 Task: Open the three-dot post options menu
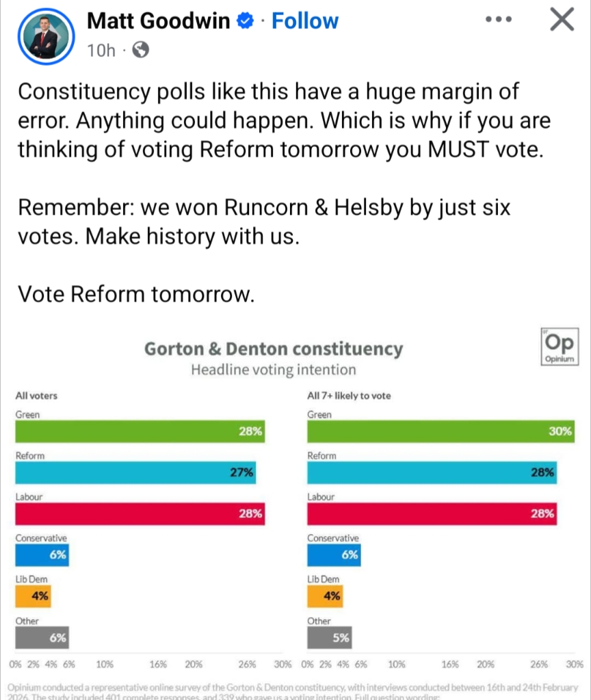[499, 20]
